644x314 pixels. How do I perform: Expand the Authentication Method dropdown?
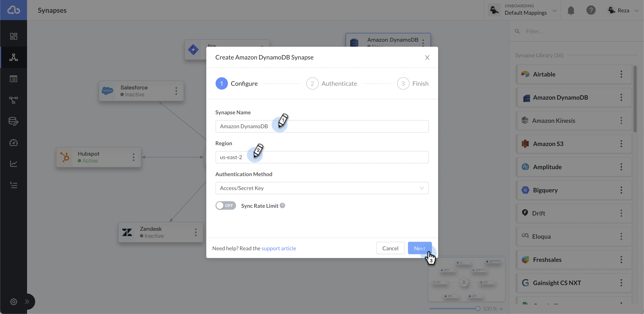[322, 188]
